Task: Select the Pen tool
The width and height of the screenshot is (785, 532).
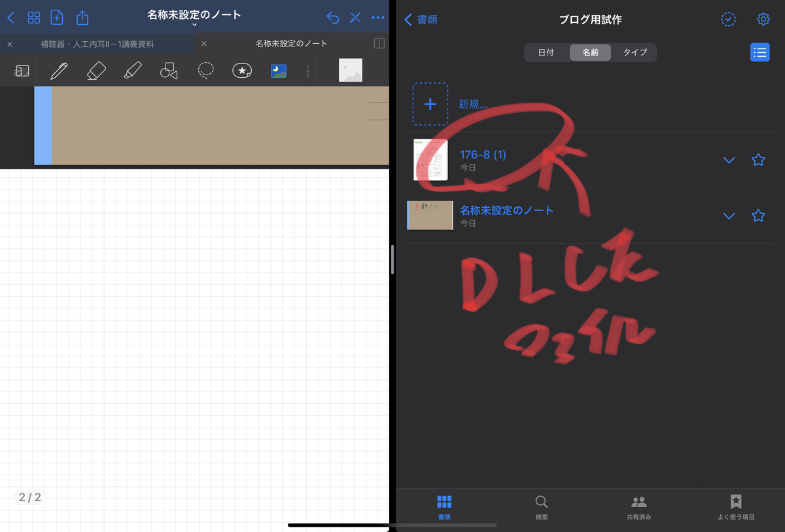Action: tap(60, 71)
